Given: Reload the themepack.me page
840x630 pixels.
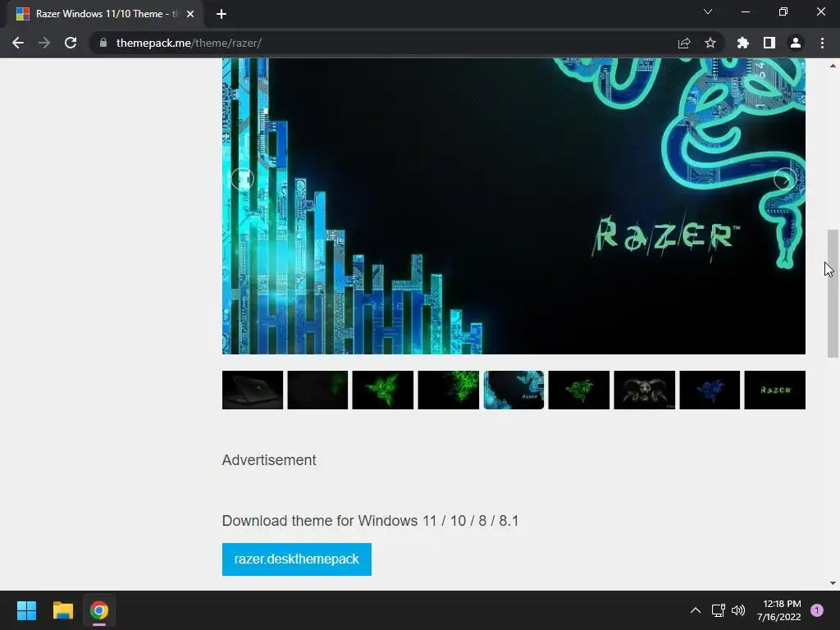Looking at the screenshot, I should (71, 43).
